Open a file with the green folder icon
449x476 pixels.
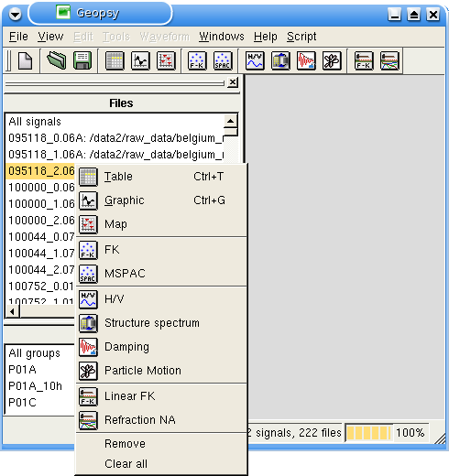57,60
